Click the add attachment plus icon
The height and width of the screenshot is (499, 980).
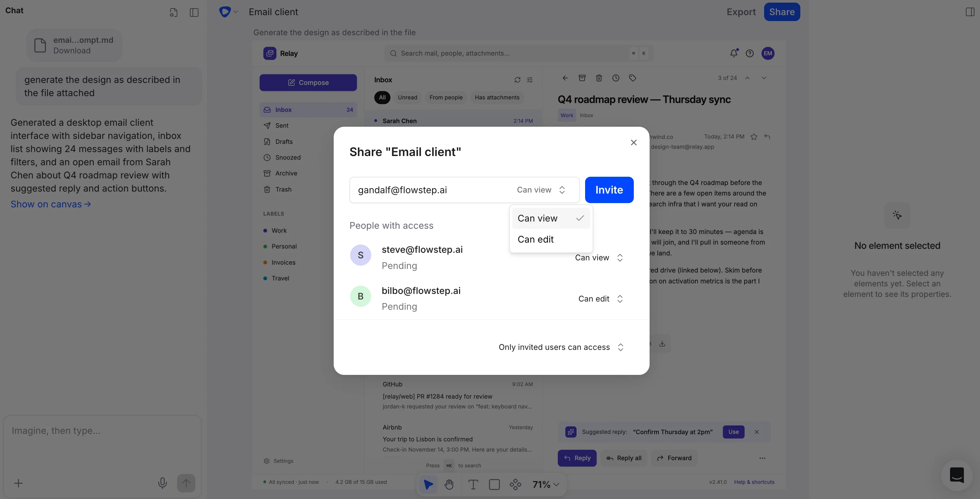(18, 484)
